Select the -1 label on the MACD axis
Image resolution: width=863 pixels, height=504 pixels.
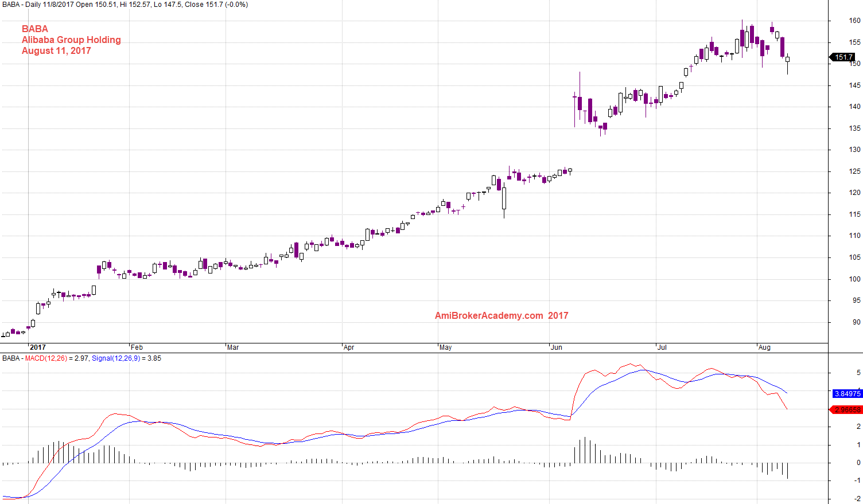pos(857,481)
